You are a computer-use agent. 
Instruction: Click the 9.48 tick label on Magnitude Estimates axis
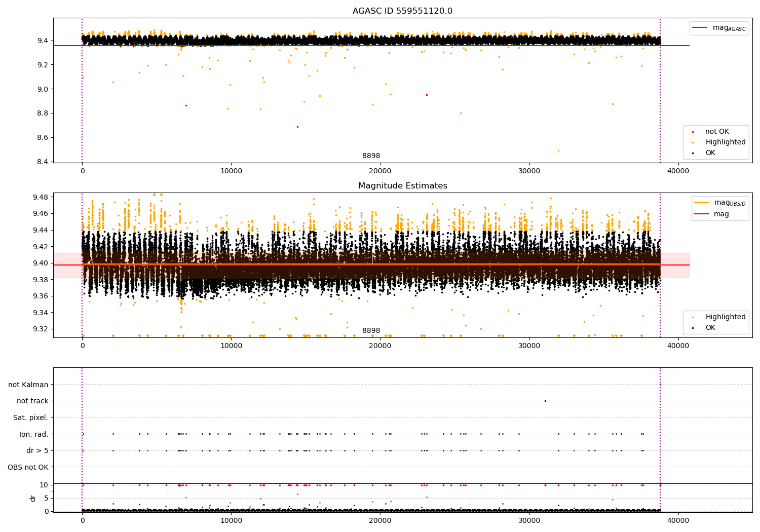40,197
